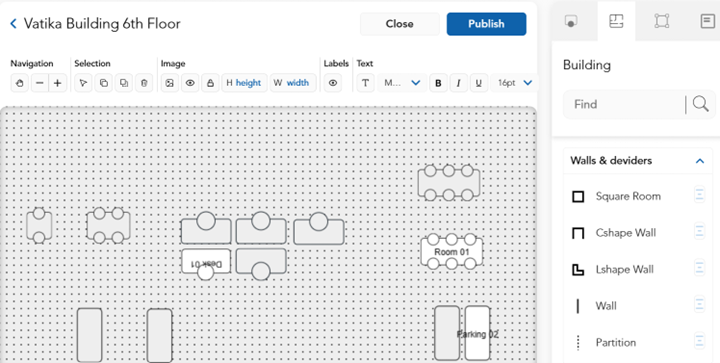Image resolution: width=720 pixels, height=363 pixels.
Task: Click the picture icon in the Image group
Action: tap(170, 83)
